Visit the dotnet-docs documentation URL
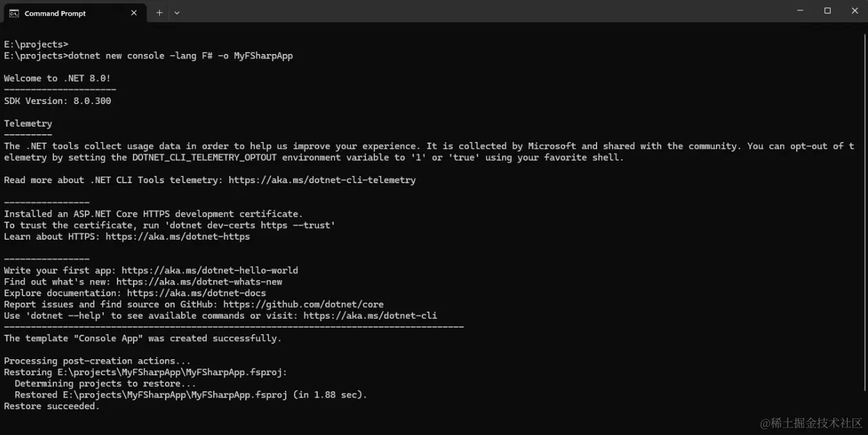This screenshot has height=435, width=868. tap(196, 293)
